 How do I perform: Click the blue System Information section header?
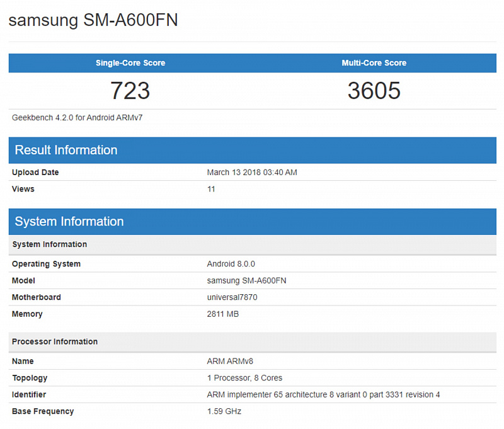coord(69,221)
